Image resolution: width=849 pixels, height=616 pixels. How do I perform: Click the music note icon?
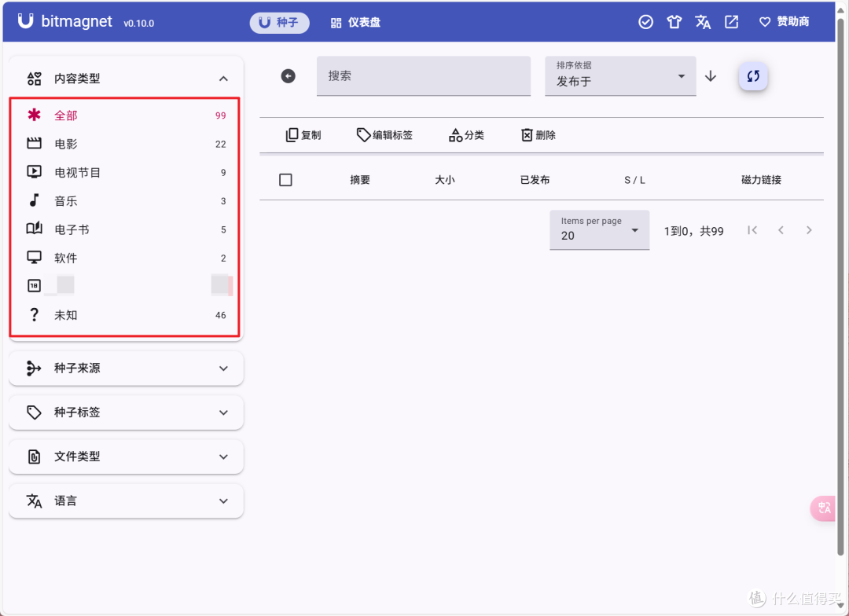tap(34, 200)
